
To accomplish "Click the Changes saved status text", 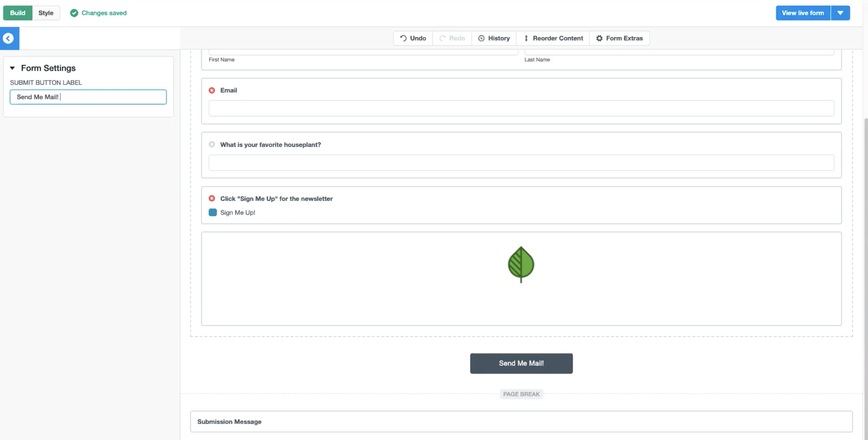I will pyautogui.click(x=104, y=13).
